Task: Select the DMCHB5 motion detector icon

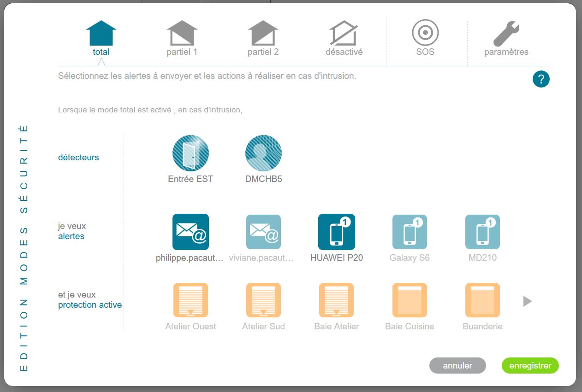Action: pyautogui.click(x=263, y=153)
